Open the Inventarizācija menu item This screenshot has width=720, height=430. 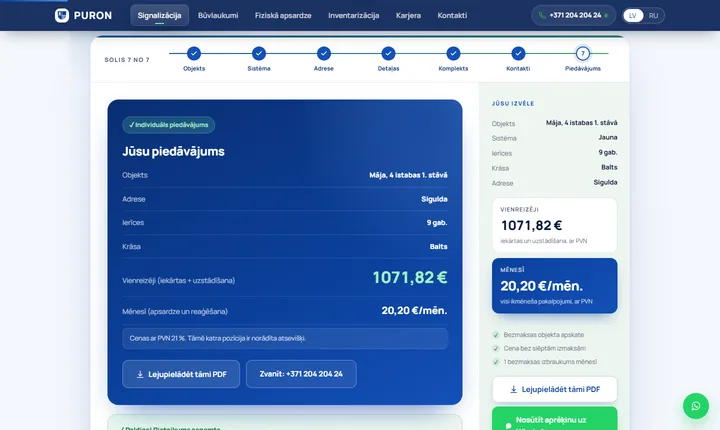pos(354,15)
